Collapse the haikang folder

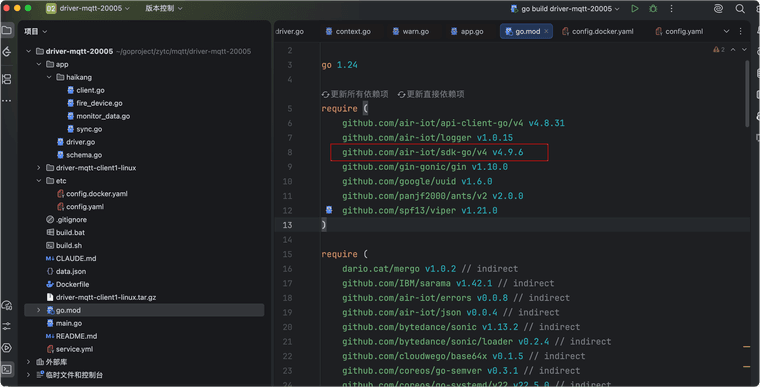(x=49, y=77)
